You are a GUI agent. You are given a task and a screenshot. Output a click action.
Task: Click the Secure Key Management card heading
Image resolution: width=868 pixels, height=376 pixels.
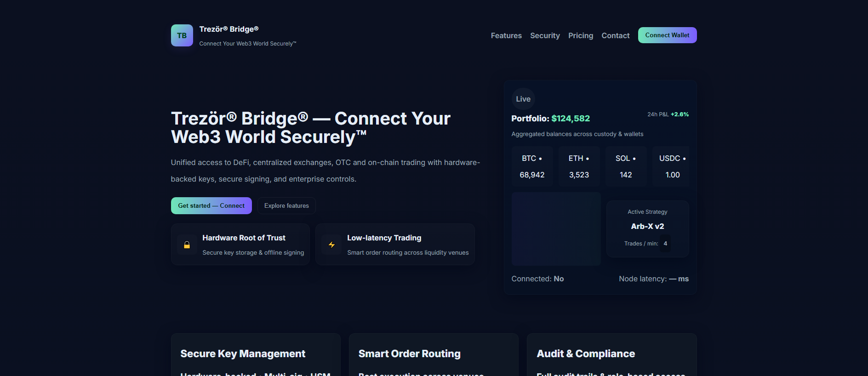243,353
